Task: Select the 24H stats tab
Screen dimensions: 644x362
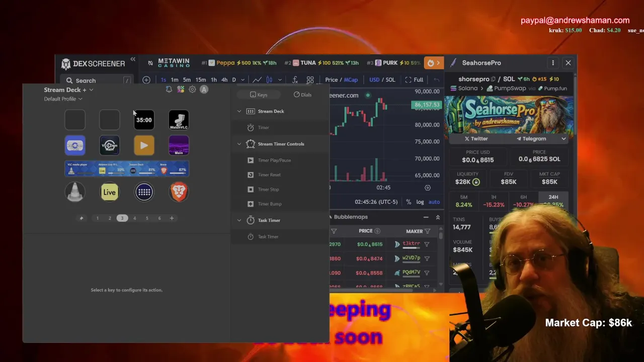Action: pos(553,201)
